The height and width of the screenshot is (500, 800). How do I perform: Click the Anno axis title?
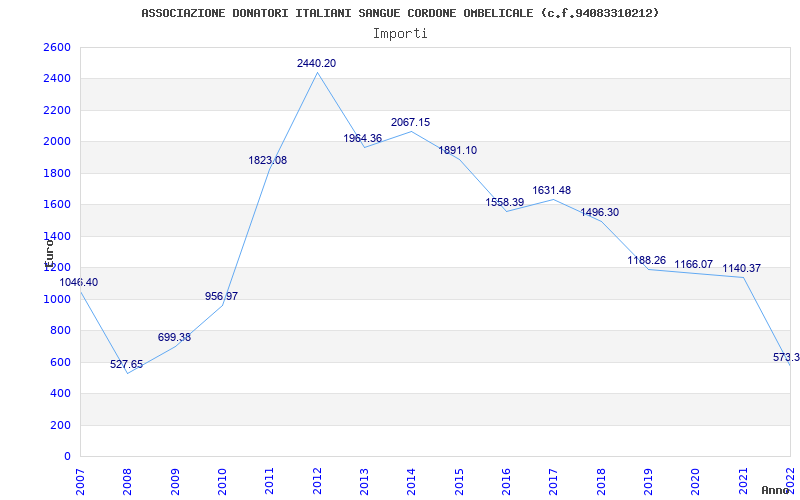[776, 490]
